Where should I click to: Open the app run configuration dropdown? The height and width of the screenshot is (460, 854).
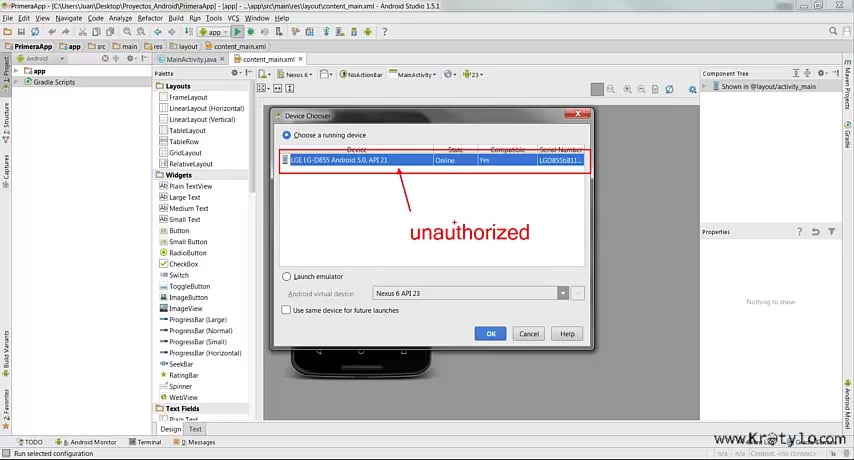click(x=215, y=32)
